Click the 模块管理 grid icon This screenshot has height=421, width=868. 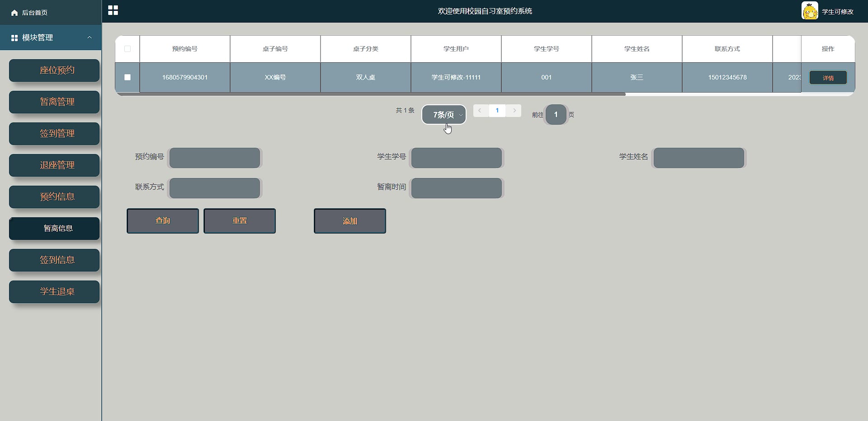click(14, 38)
